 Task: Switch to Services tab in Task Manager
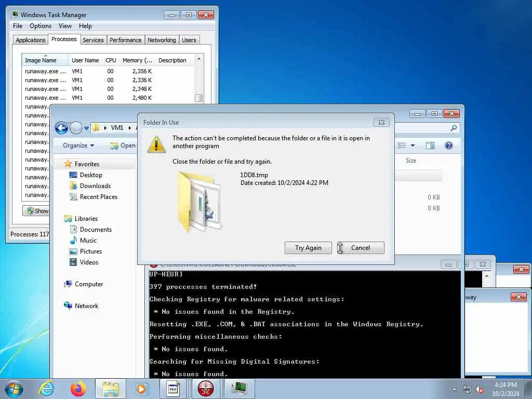(x=93, y=40)
